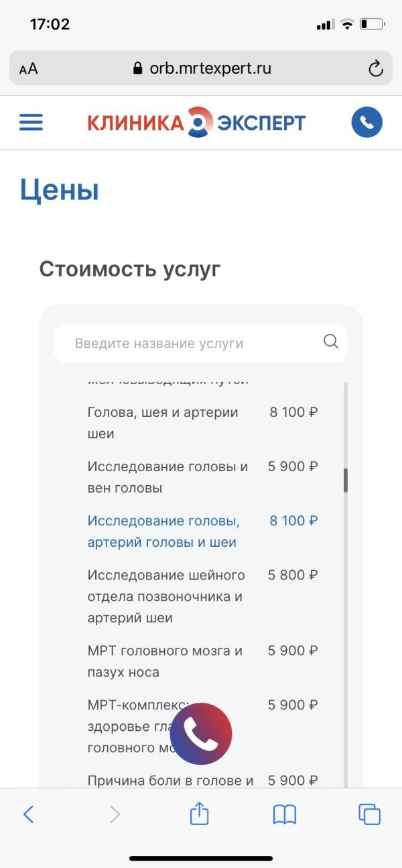
Task: Tap the floating gradient call button
Action: click(x=201, y=733)
